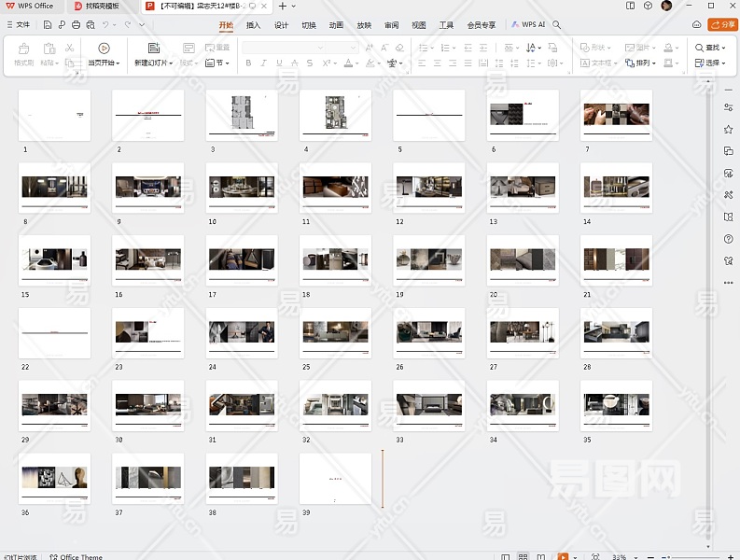Click the New Slide icon
The width and height of the screenshot is (740, 560).
154,48
